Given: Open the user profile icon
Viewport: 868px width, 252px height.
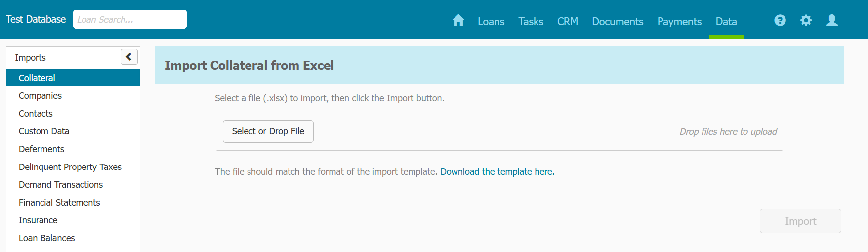Looking at the screenshot, I should (832, 20).
